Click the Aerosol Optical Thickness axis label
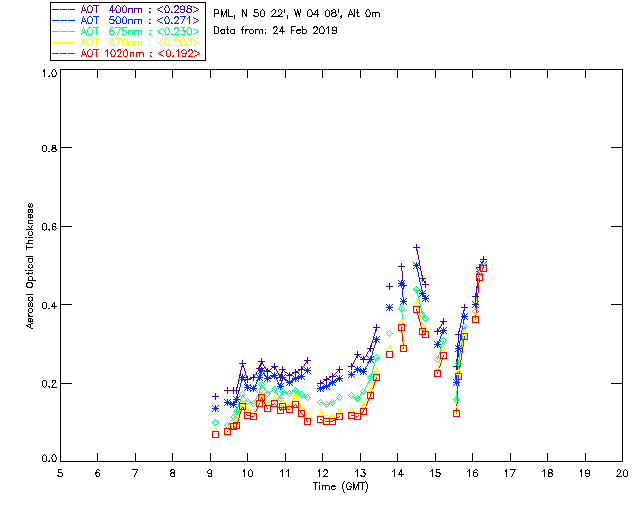 coord(30,266)
